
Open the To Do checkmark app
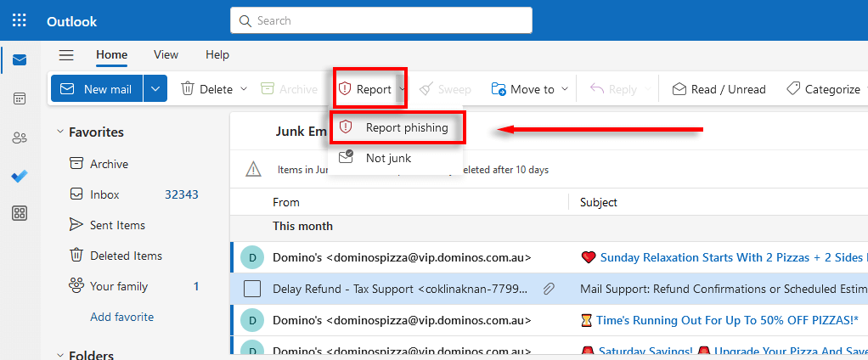pos(20,176)
